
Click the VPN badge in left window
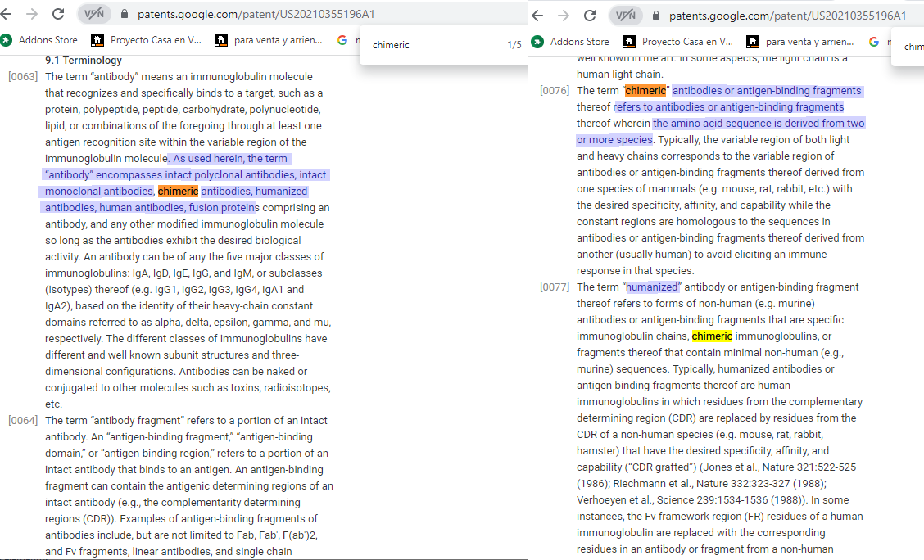coord(93,15)
